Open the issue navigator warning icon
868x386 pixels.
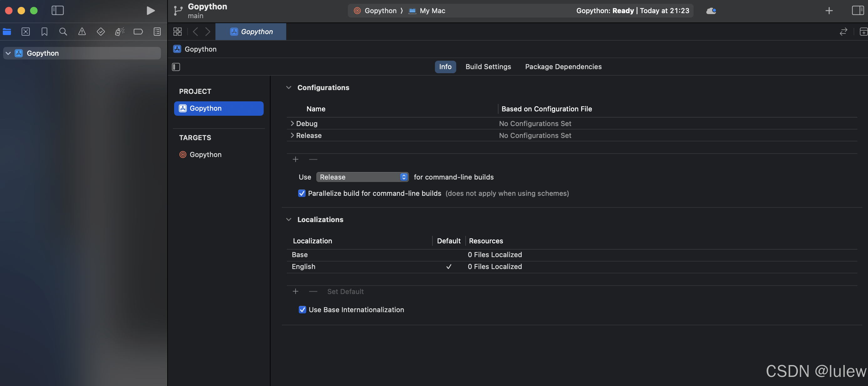coord(82,32)
